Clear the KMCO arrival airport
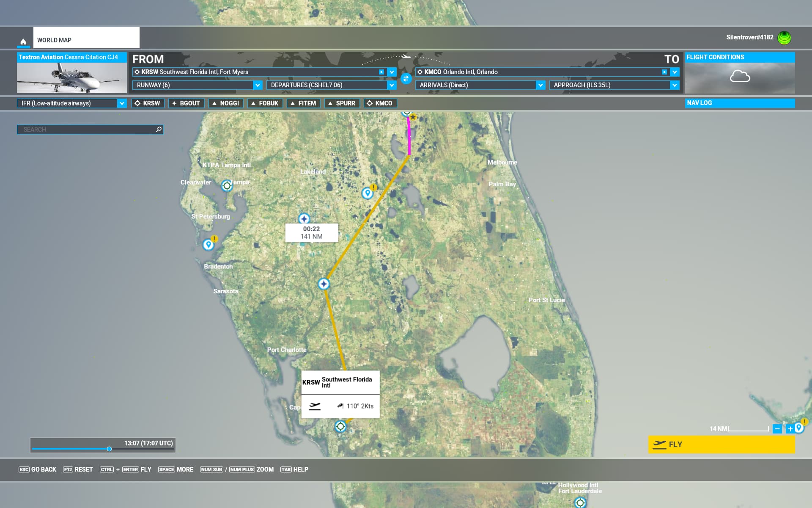The width and height of the screenshot is (812, 508). pos(664,72)
